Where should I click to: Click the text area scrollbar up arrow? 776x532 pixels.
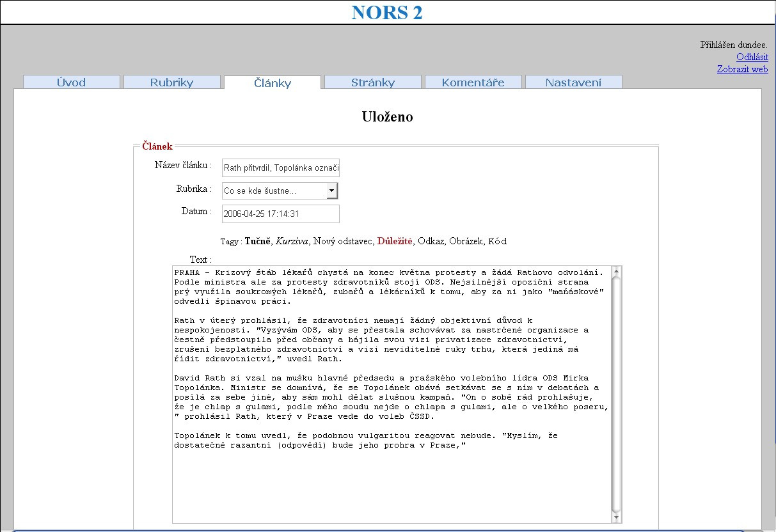[616, 271]
